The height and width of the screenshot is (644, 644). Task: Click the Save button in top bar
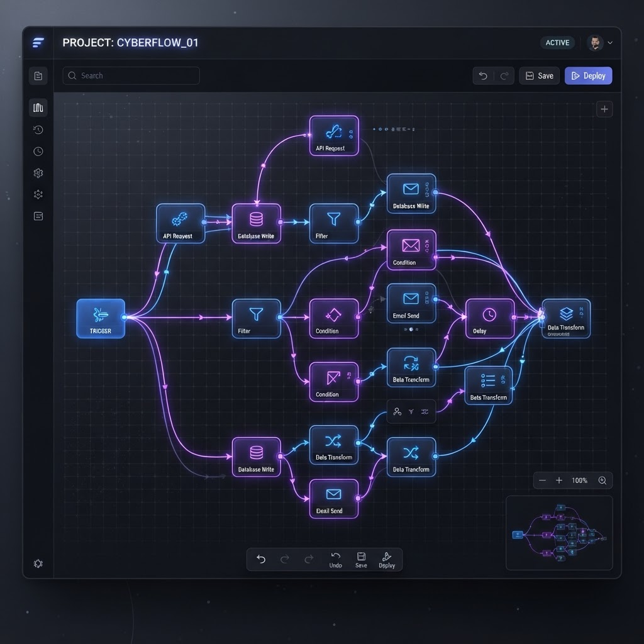[540, 75]
